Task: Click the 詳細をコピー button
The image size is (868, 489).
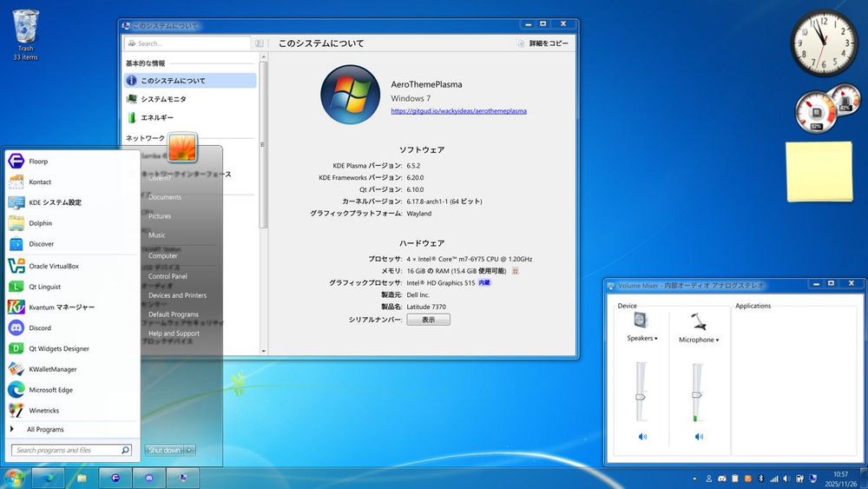Action: (543, 43)
